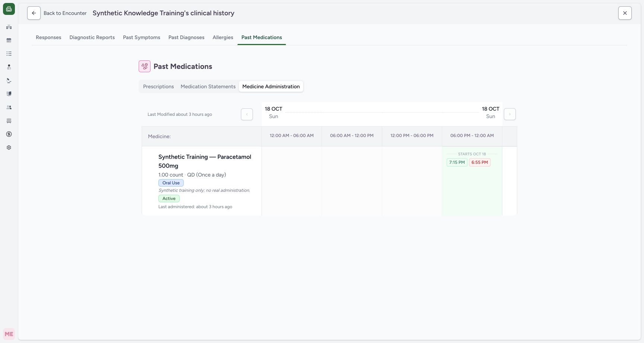Select the Past Medications tab
The height and width of the screenshot is (343, 644).
click(x=262, y=37)
